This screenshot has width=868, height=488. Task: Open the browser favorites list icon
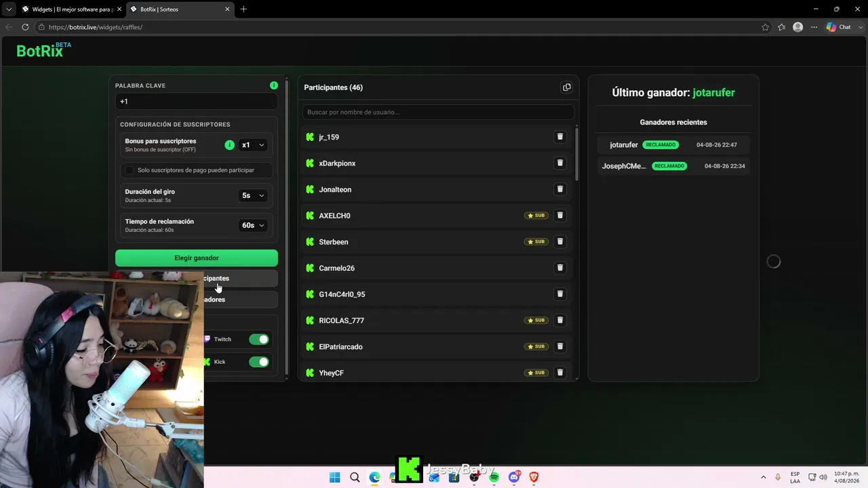click(782, 27)
